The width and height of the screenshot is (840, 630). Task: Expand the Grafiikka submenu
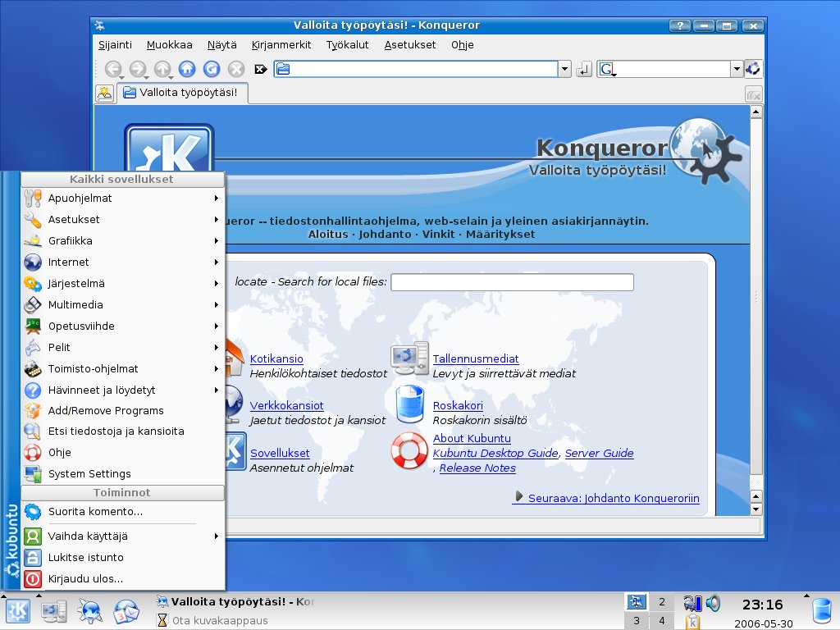coord(123,240)
